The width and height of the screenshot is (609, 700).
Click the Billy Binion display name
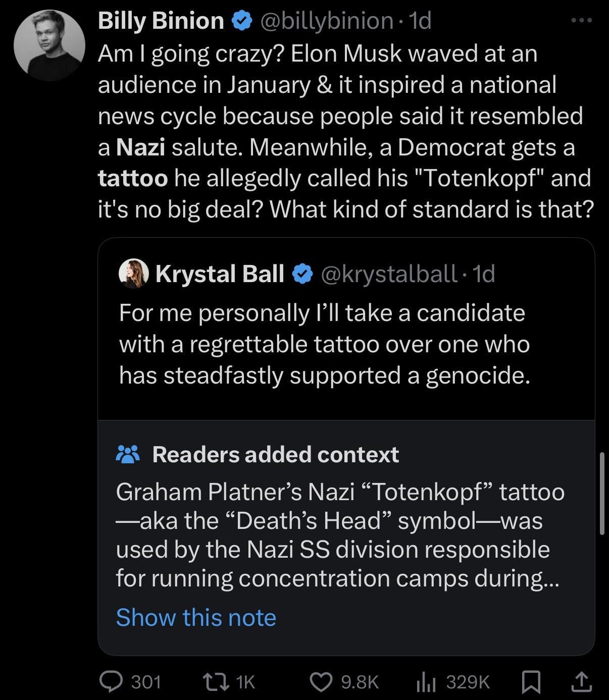[x=161, y=21]
